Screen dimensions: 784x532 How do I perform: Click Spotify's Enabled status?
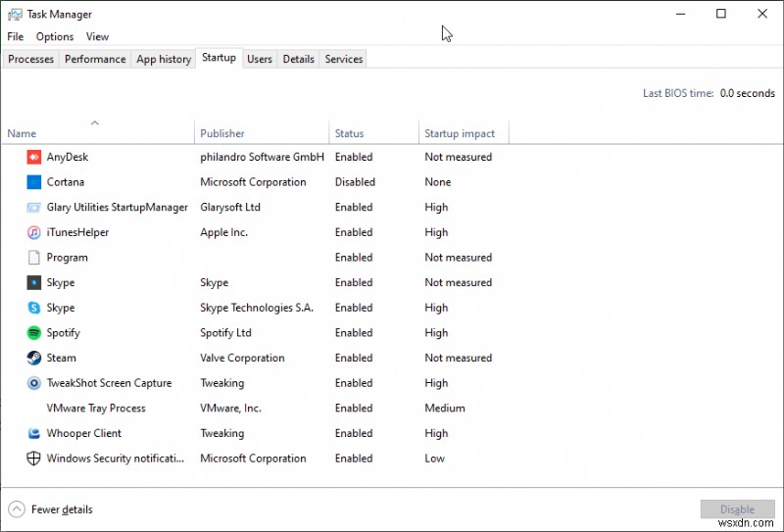click(x=354, y=332)
